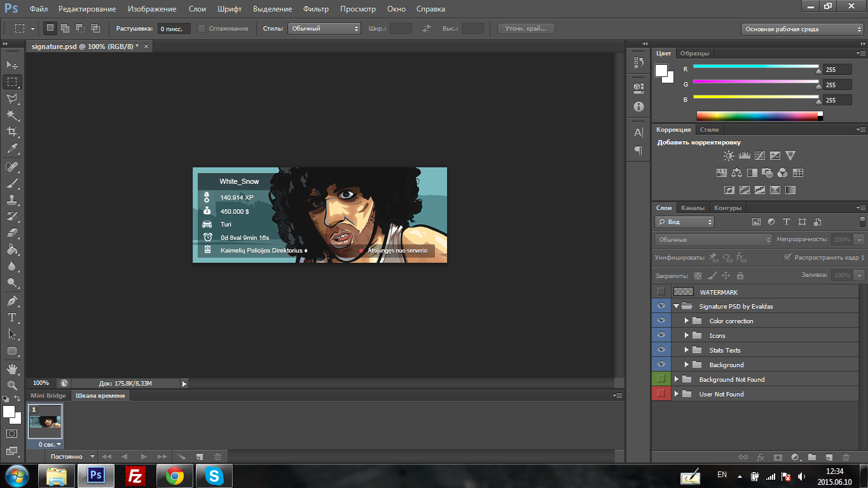Viewport: 868px width, 488px height.
Task: Select the Hand tool
Action: 12,368
